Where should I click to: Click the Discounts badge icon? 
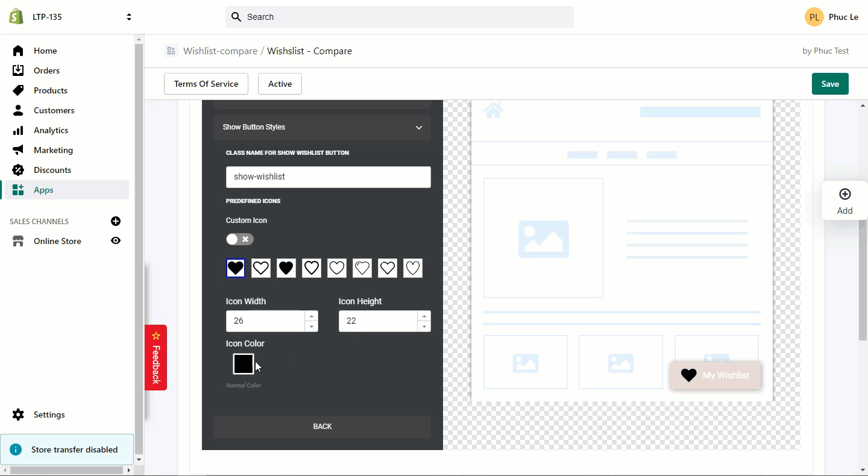point(18,170)
